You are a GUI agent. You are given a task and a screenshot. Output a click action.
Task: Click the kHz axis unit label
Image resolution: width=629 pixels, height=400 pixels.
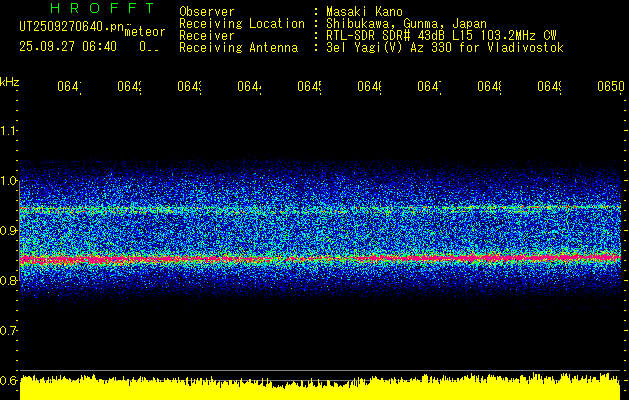coord(10,82)
